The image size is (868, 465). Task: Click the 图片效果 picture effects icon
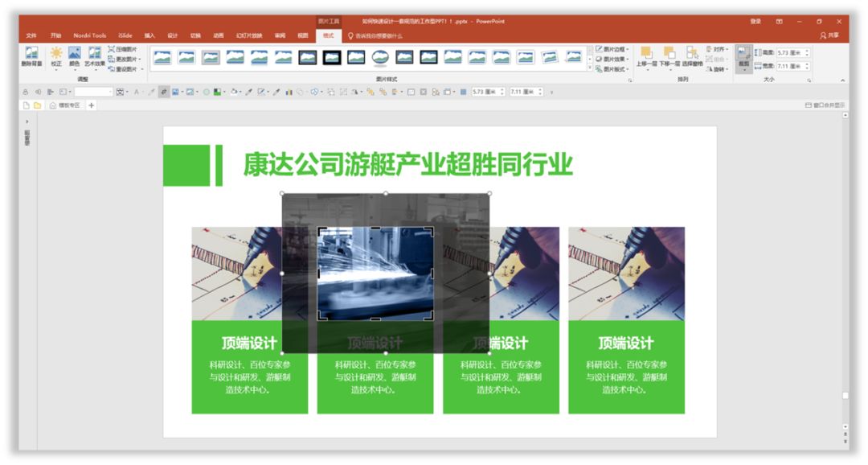pos(599,59)
